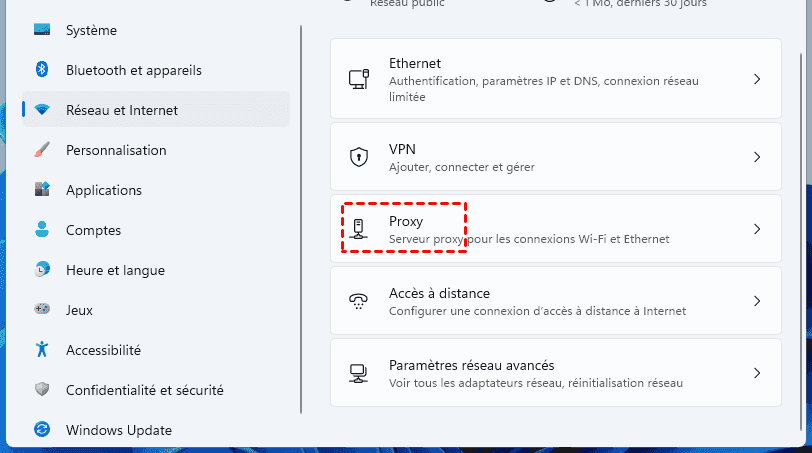Expand the Ethernet settings chevron
Viewport: 812px width, 453px height.
(x=757, y=79)
